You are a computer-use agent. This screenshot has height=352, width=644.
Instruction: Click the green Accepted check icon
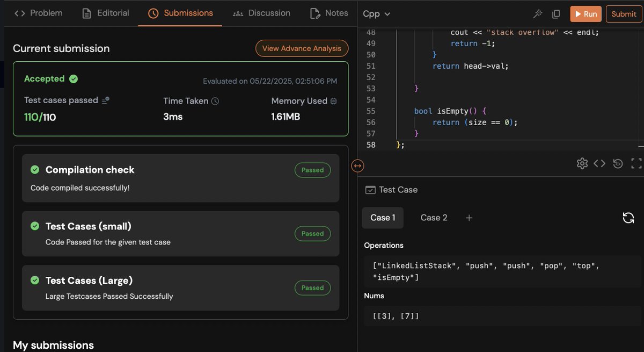(74, 79)
